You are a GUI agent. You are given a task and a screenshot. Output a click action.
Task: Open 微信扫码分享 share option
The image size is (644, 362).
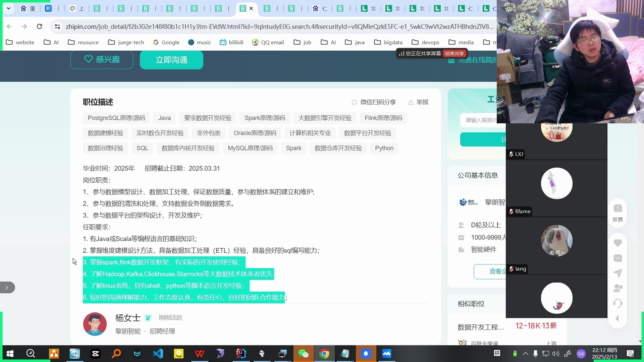pos(374,102)
